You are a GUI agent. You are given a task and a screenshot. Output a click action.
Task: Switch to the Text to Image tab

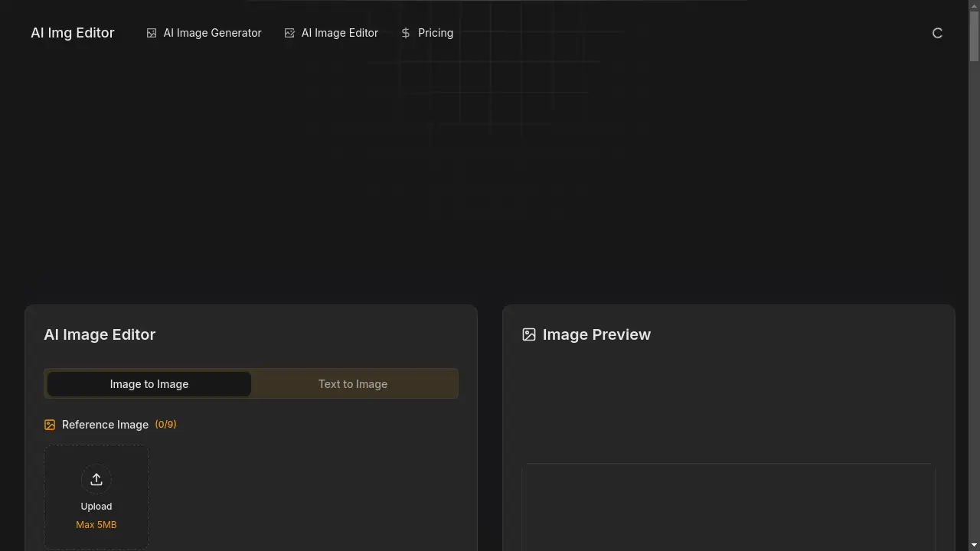[x=353, y=383]
